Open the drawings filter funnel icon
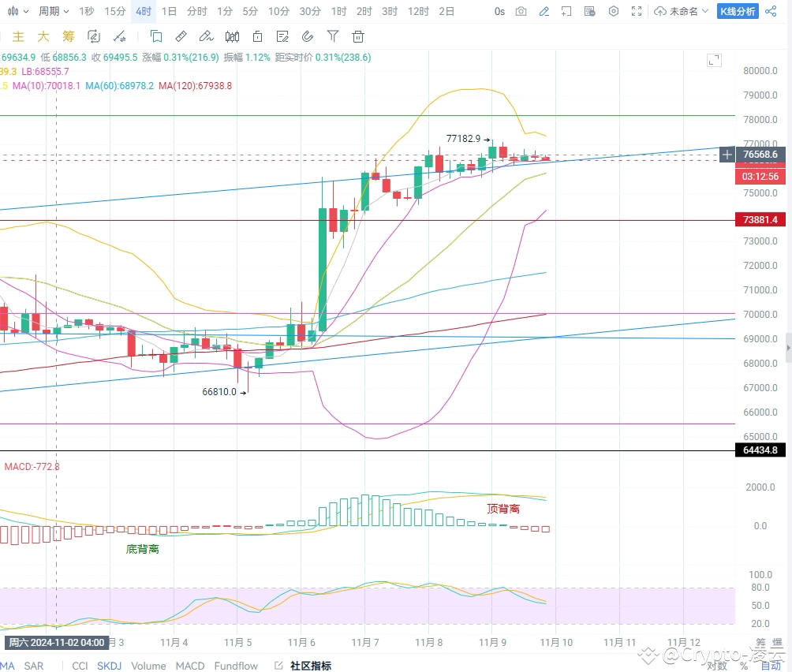This screenshot has height=672, width=792. tap(331, 36)
